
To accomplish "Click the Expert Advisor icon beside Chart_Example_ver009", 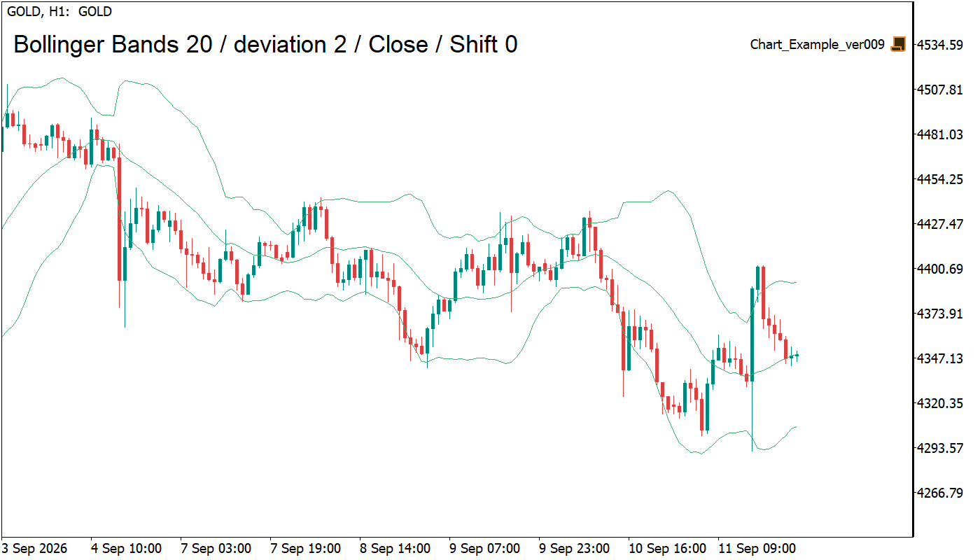I will pyautogui.click(x=898, y=44).
